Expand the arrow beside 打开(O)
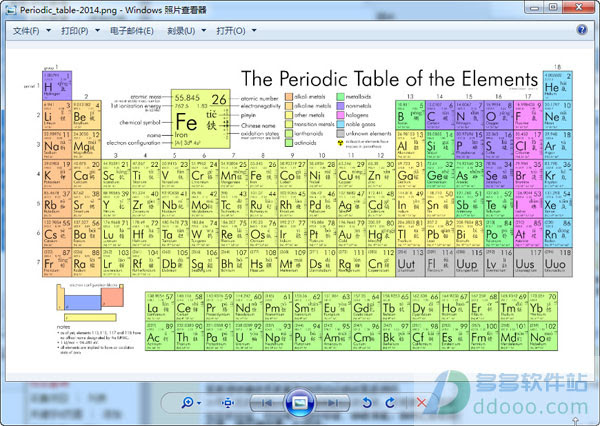The image size is (600, 426). [x=254, y=30]
